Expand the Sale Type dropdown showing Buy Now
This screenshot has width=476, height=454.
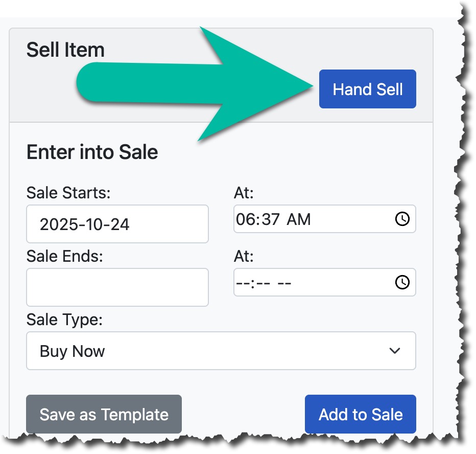[221, 351]
